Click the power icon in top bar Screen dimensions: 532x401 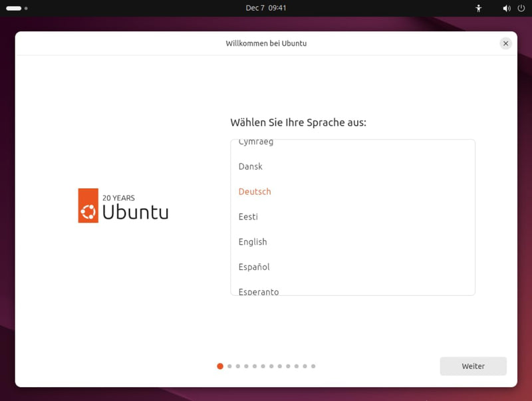521,8
